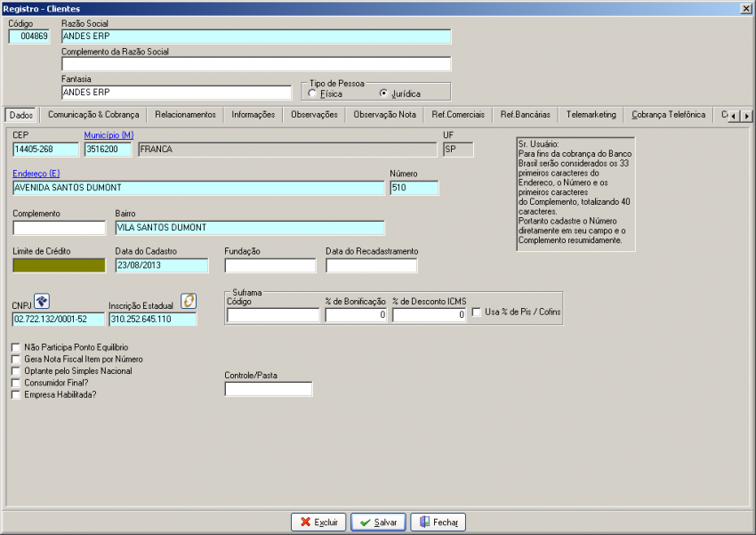
Task: Click the Número field showing 510
Action: pyautogui.click(x=414, y=188)
